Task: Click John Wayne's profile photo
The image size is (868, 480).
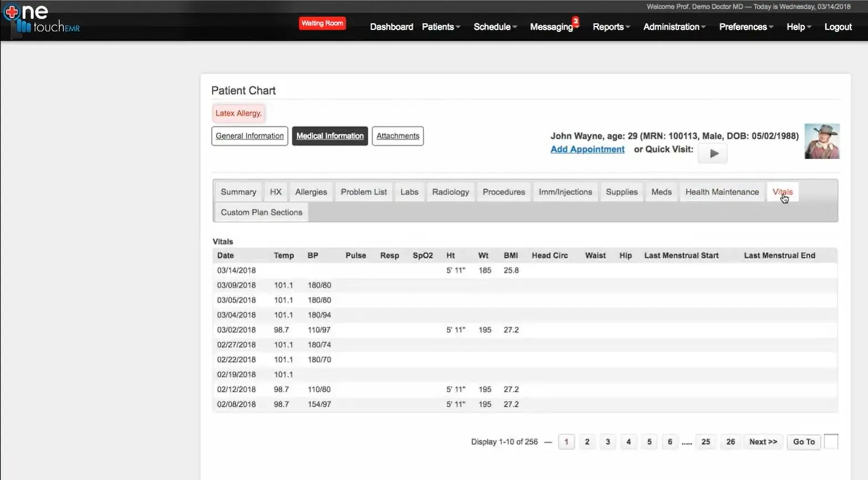Action: (x=822, y=141)
